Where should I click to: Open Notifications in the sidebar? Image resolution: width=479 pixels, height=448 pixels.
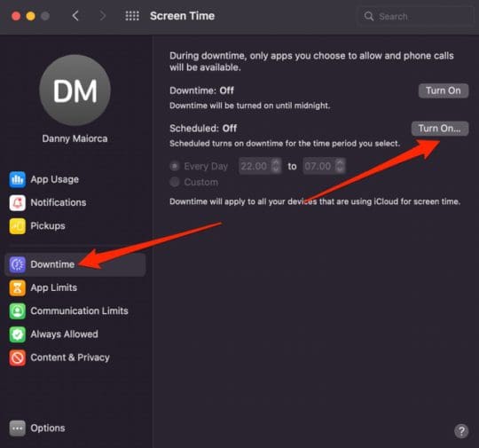(x=75, y=202)
